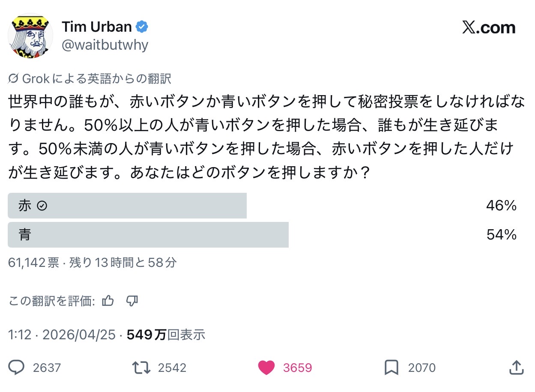535x392 pixels.
Task: View the 549万回表示 view count
Action: point(166,335)
